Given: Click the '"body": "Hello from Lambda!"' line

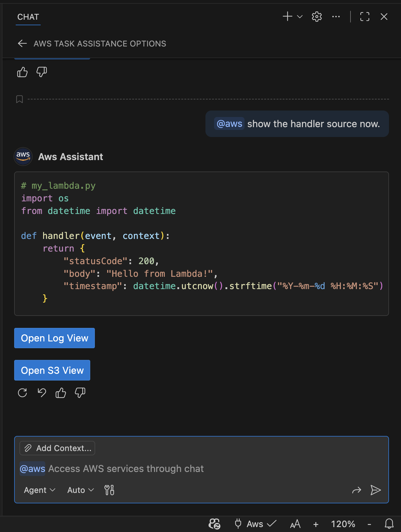Looking at the screenshot, I should pyautogui.click(x=140, y=274).
